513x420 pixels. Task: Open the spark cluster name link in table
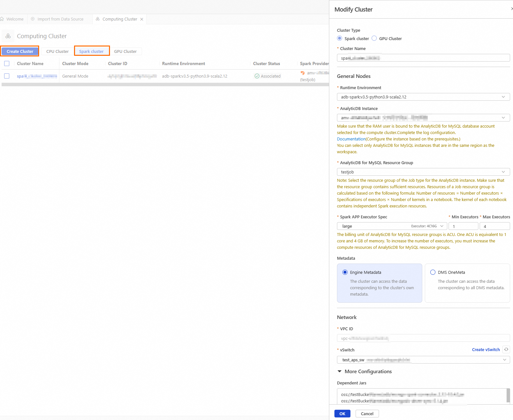click(x=37, y=76)
